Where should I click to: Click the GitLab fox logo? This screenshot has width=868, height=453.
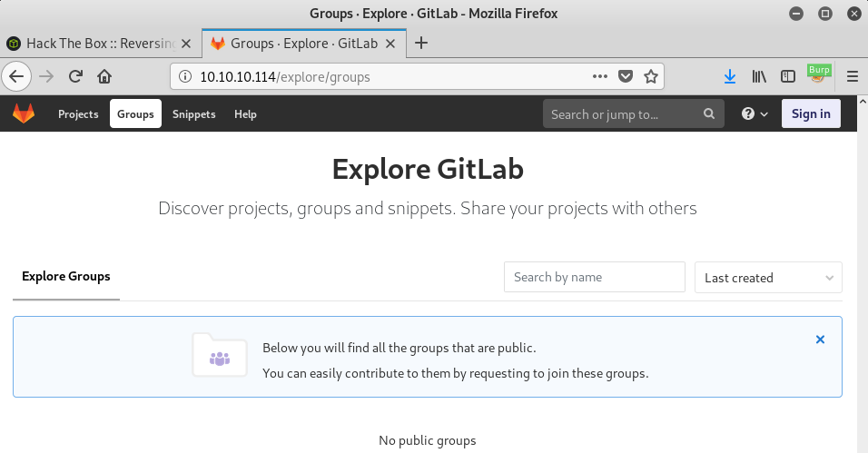pos(24,114)
